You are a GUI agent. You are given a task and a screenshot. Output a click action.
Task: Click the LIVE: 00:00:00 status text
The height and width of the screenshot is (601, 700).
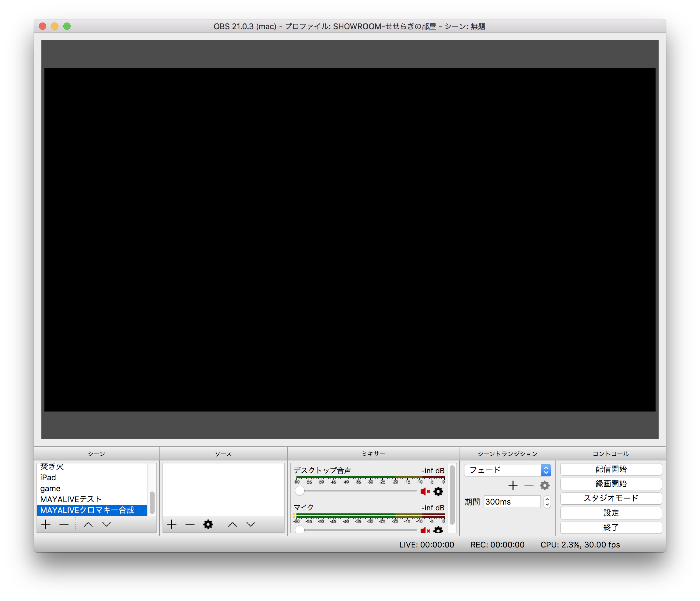[x=427, y=545]
